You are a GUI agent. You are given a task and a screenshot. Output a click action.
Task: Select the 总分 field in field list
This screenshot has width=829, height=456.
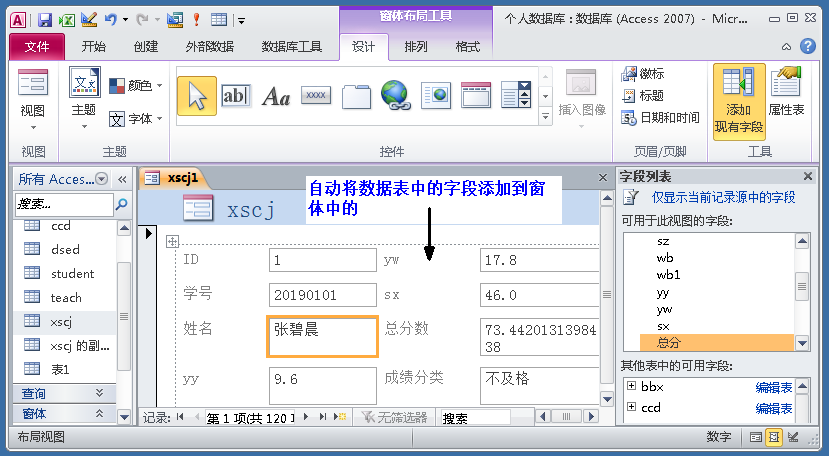click(716, 342)
